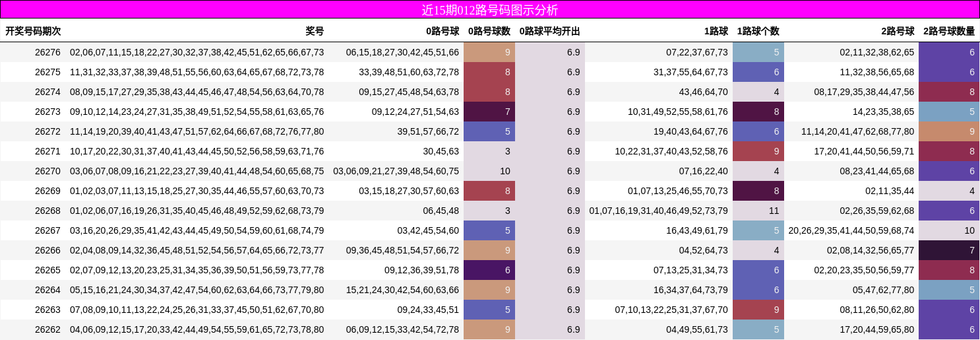
Task: Select issue number 26268
Action: click(x=47, y=211)
